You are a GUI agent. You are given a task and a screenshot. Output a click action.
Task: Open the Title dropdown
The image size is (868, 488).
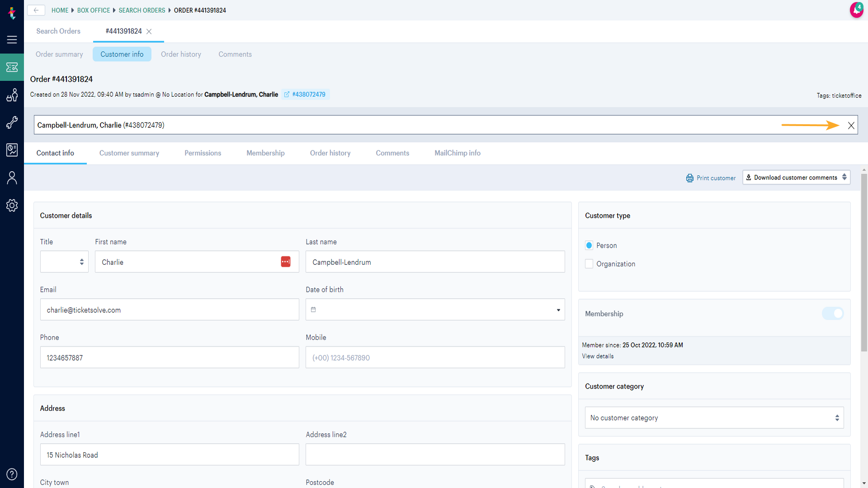(x=64, y=262)
